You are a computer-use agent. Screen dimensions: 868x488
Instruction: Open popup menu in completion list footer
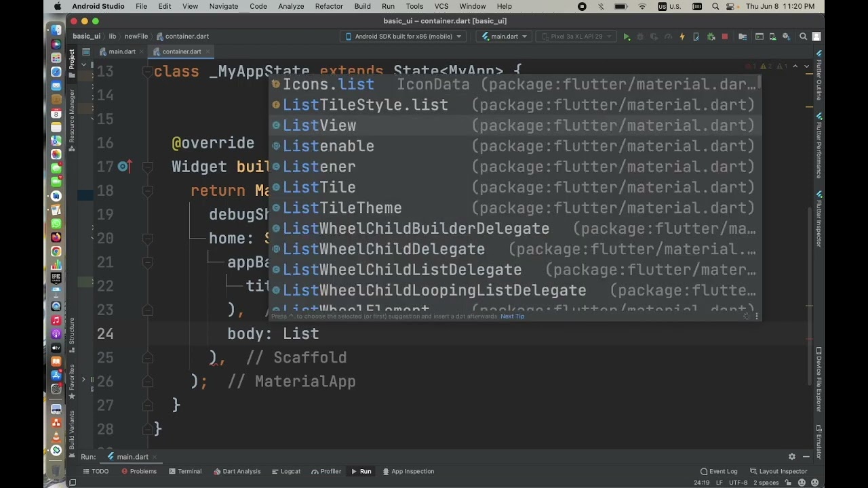757,317
